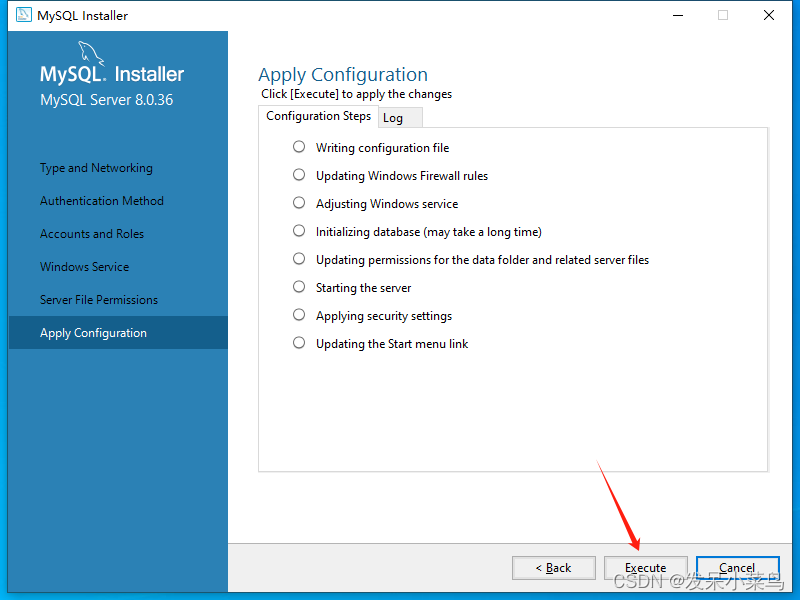Click 'Updating Windows Firewall rules' text
Viewport: 800px width, 600px height.
[402, 176]
